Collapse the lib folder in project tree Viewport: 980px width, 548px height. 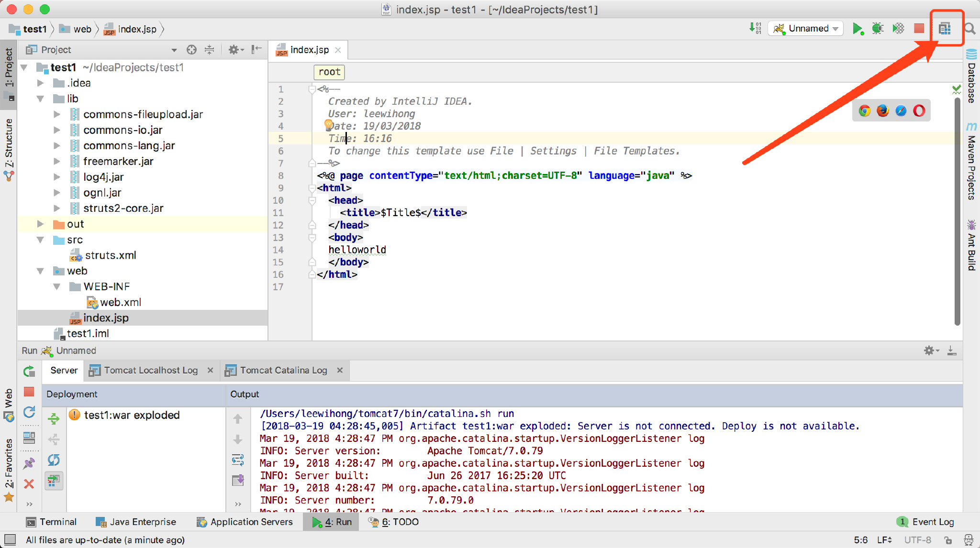[x=41, y=99]
